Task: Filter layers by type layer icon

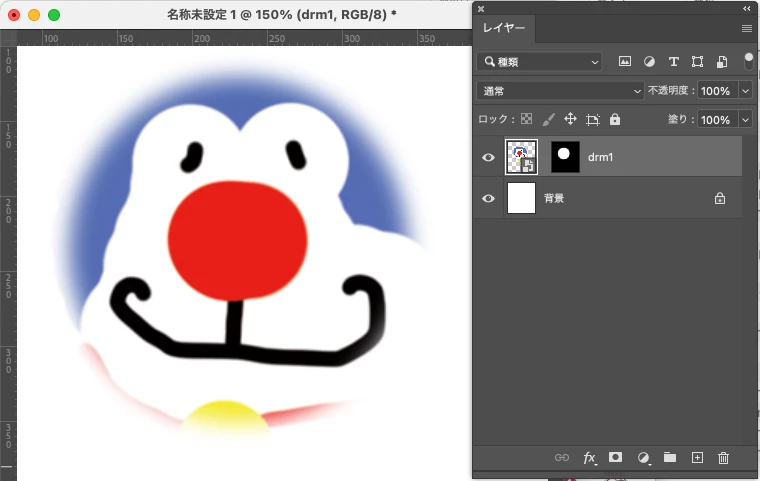Action: 673,62
